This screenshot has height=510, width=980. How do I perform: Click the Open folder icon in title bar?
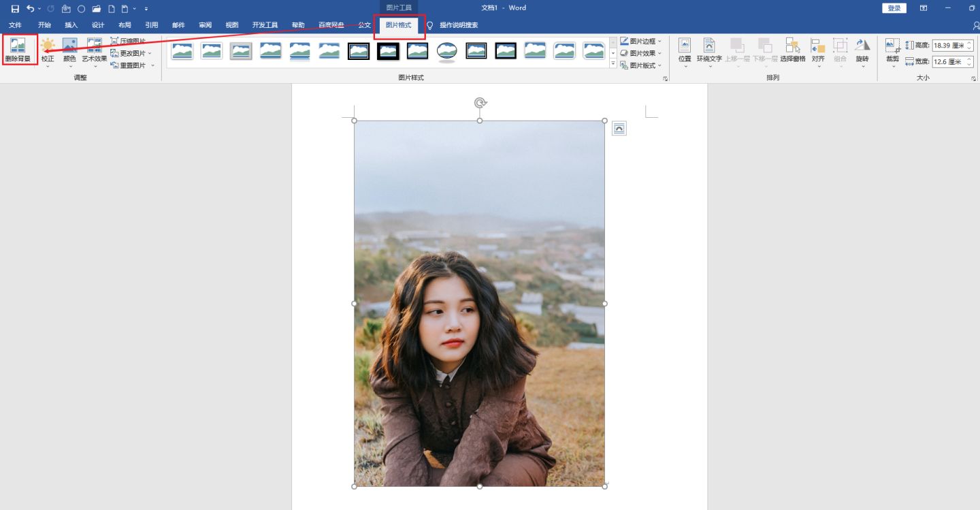pyautogui.click(x=97, y=9)
